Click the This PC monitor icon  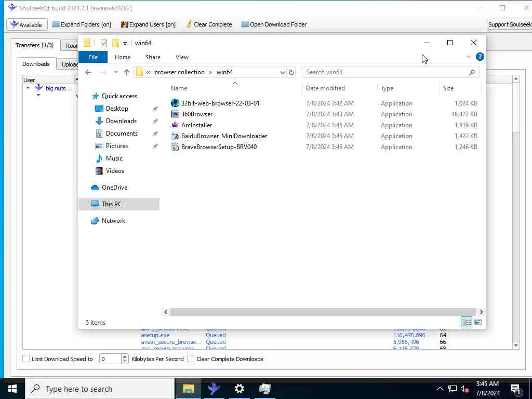coord(95,204)
